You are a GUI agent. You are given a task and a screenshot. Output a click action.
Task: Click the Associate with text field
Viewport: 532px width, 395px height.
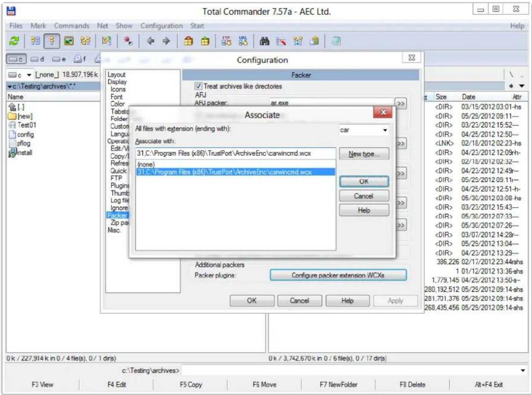coord(235,153)
